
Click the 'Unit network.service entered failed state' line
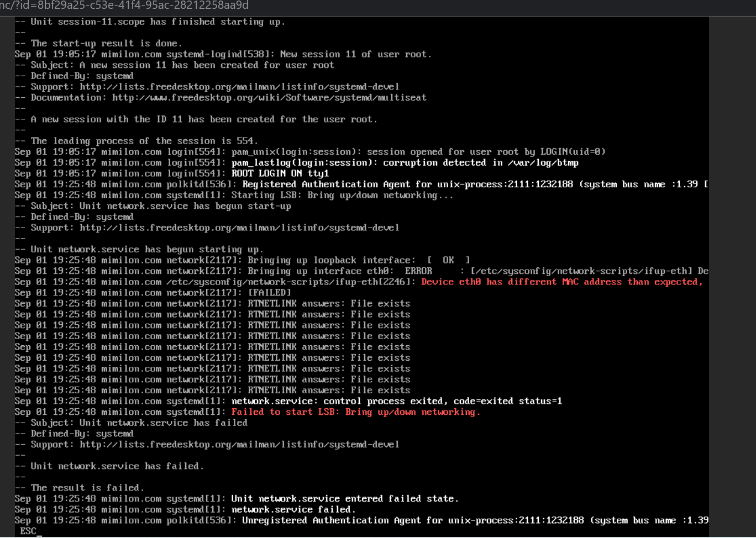(237, 499)
